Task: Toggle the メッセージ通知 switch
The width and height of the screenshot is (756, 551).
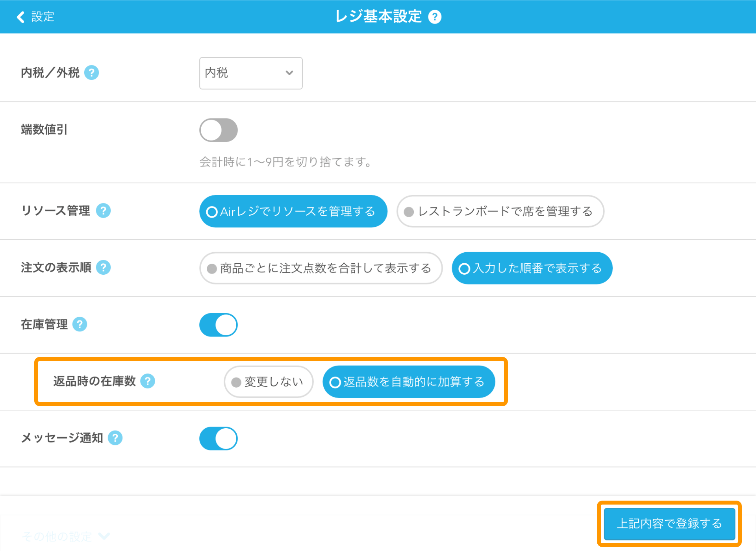Action: [219, 438]
